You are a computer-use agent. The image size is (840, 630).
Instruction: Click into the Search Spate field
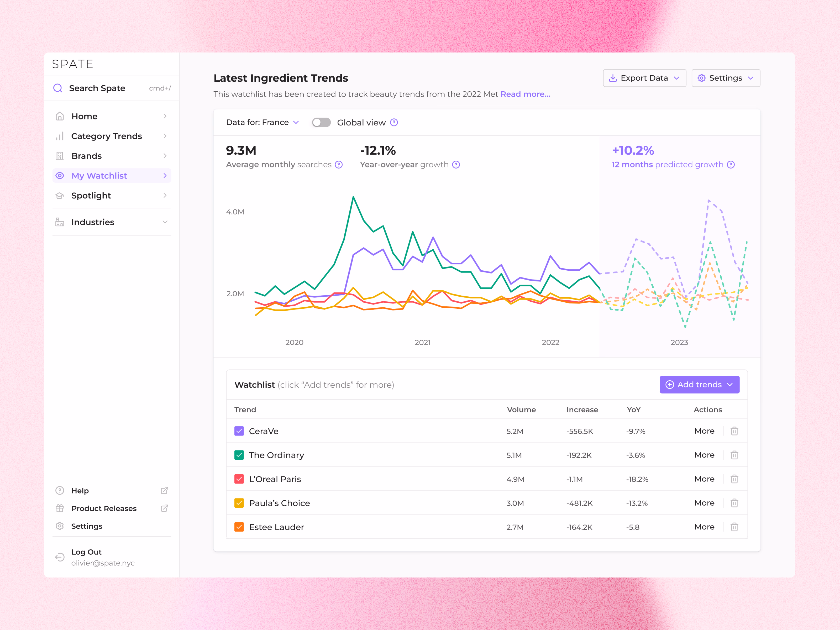tap(112, 88)
